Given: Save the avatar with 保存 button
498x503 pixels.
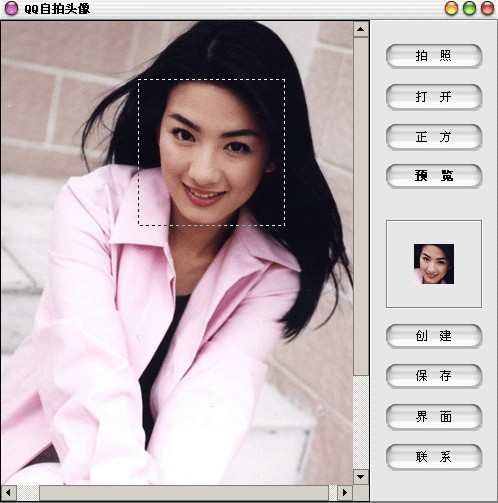Looking at the screenshot, I should coord(434,376).
